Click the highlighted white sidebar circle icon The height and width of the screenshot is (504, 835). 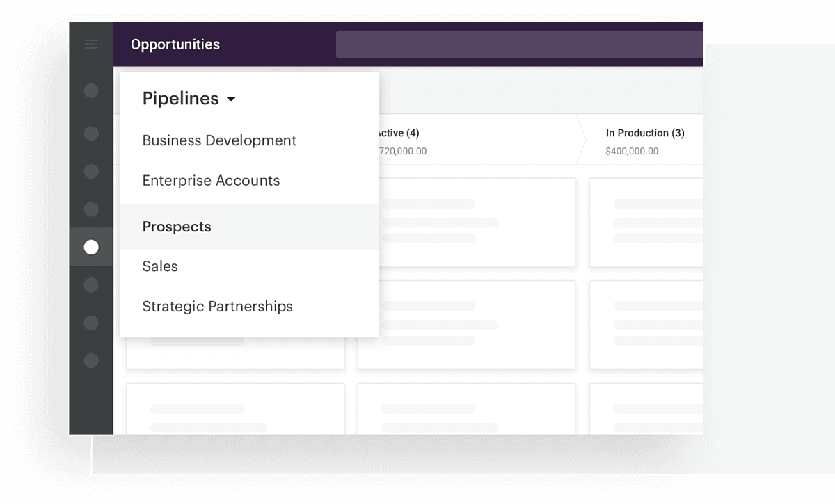(x=91, y=247)
